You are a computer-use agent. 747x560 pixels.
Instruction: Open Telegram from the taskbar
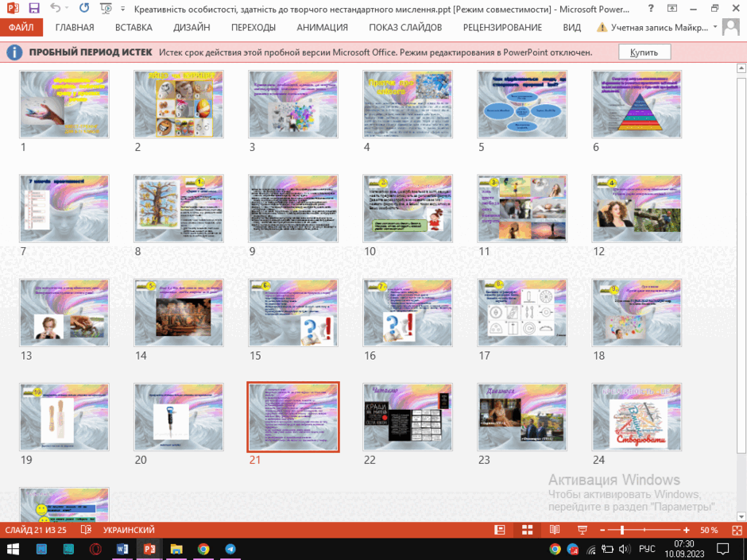pos(230,549)
